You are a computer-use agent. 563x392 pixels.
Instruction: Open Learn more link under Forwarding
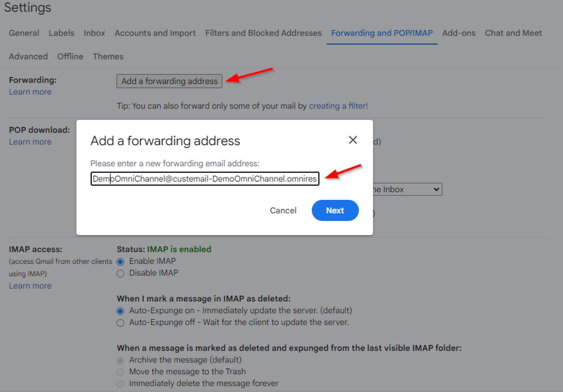pyautogui.click(x=30, y=92)
